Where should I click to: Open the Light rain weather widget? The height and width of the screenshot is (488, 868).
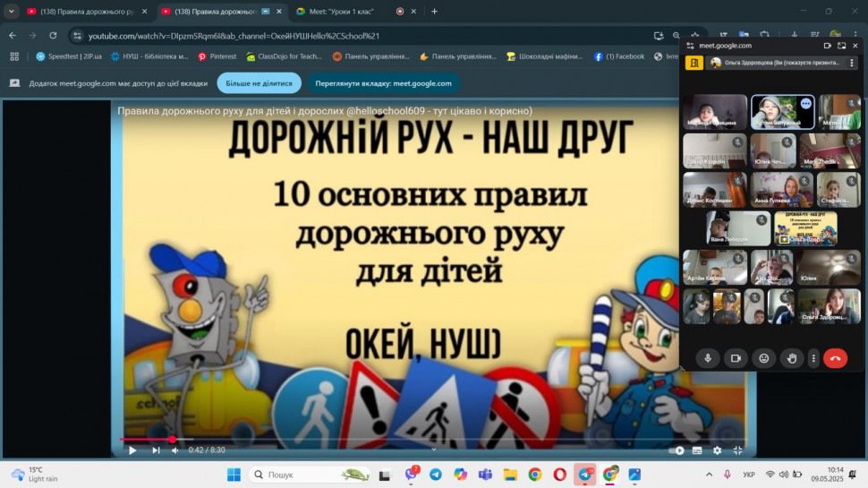(x=34, y=475)
